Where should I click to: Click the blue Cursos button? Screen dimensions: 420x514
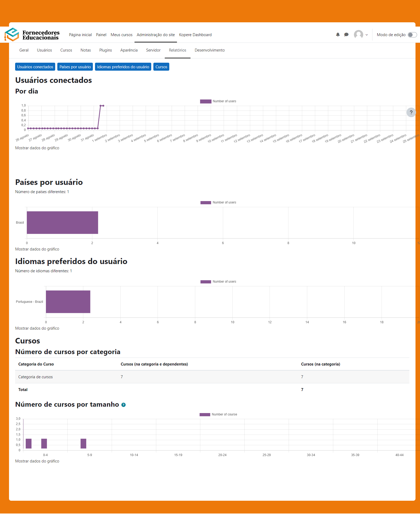tap(161, 67)
